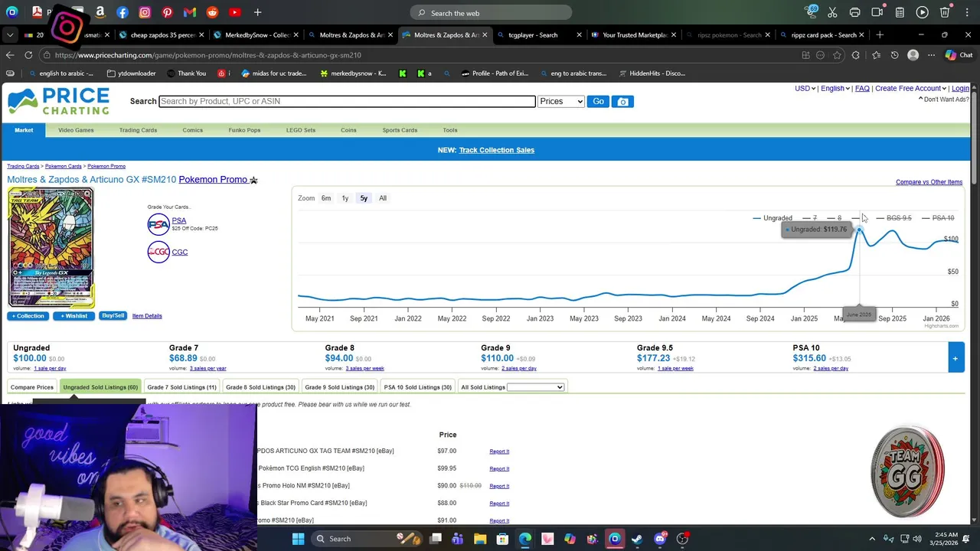This screenshot has width=980, height=551.
Task: Open the snipping scissors tool icon
Action: tap(832, 12)
